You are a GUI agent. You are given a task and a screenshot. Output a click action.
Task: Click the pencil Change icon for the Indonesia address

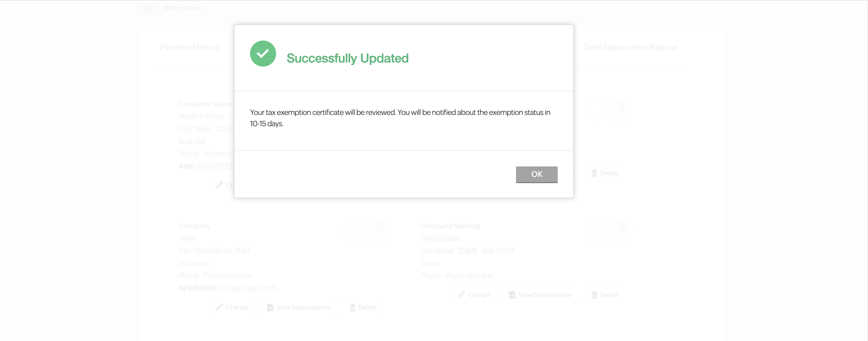[x=220, y=307]
